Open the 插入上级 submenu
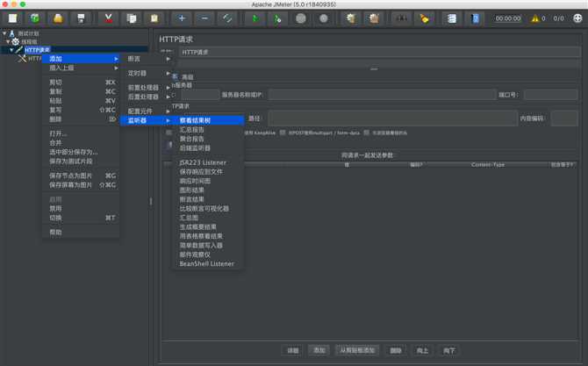Image resolution: width=588 pixels, height=366 pixels. 81,68
